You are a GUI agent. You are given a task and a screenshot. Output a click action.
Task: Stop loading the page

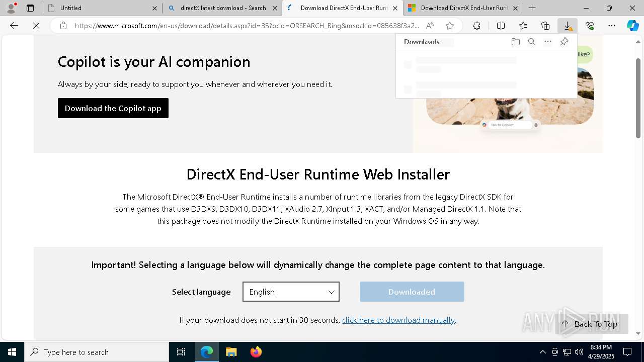[x=36, y=26]
